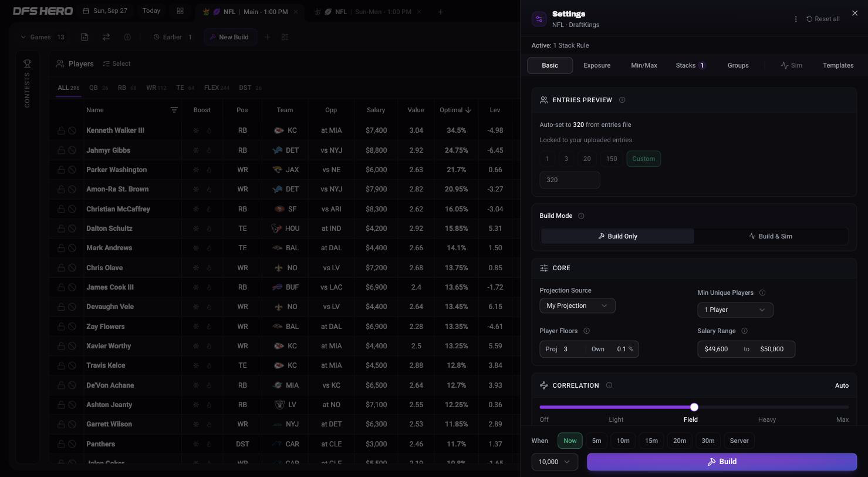Lock Christian McCaffrey with the lock icon

click(61, 209)
